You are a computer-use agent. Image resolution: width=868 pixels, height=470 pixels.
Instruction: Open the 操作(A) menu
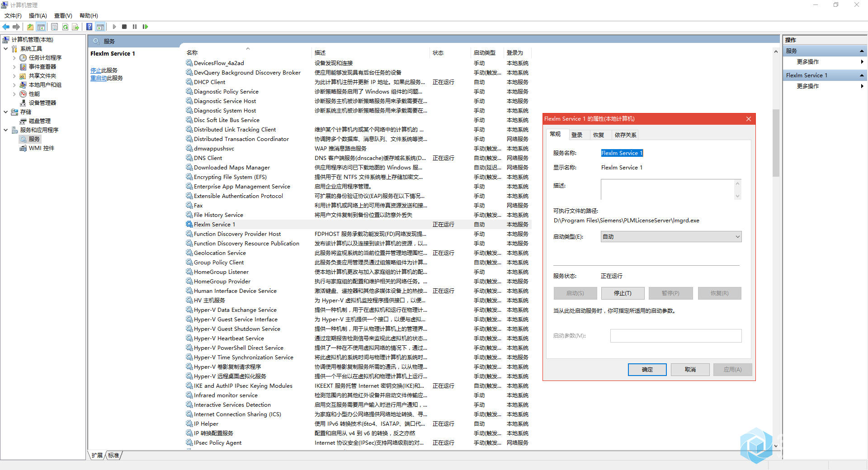click(38, 16)
